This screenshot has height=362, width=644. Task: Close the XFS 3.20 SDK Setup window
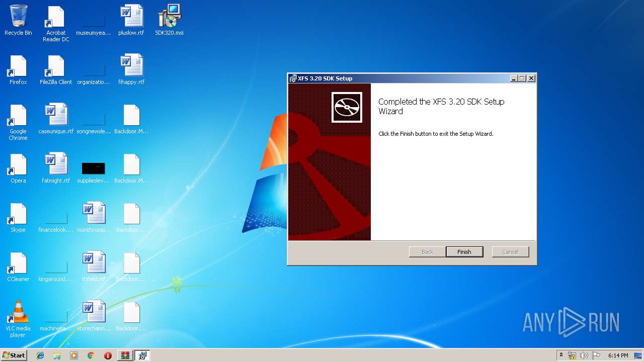531,78
